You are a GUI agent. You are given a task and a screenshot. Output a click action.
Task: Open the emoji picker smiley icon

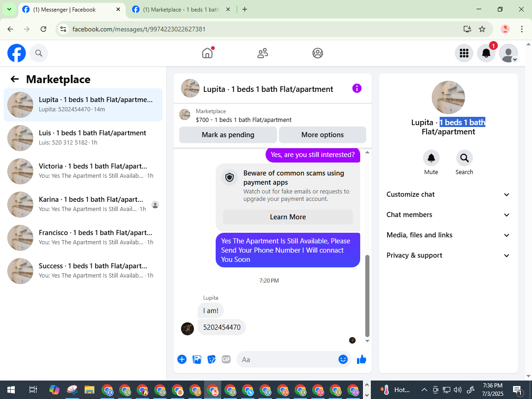tap(343, 359)
